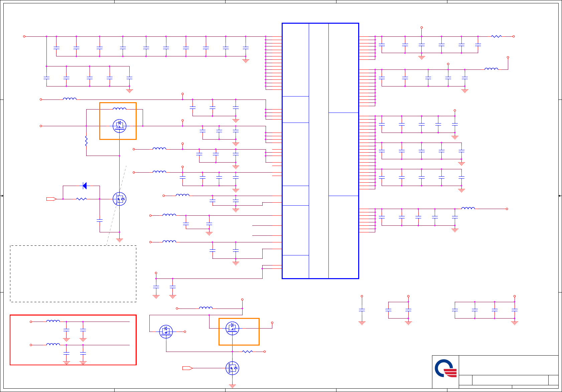This screenshot has width=562, height=392.
Task: Select the MOSFET inside the lower orange box
Action: (232, 328)
